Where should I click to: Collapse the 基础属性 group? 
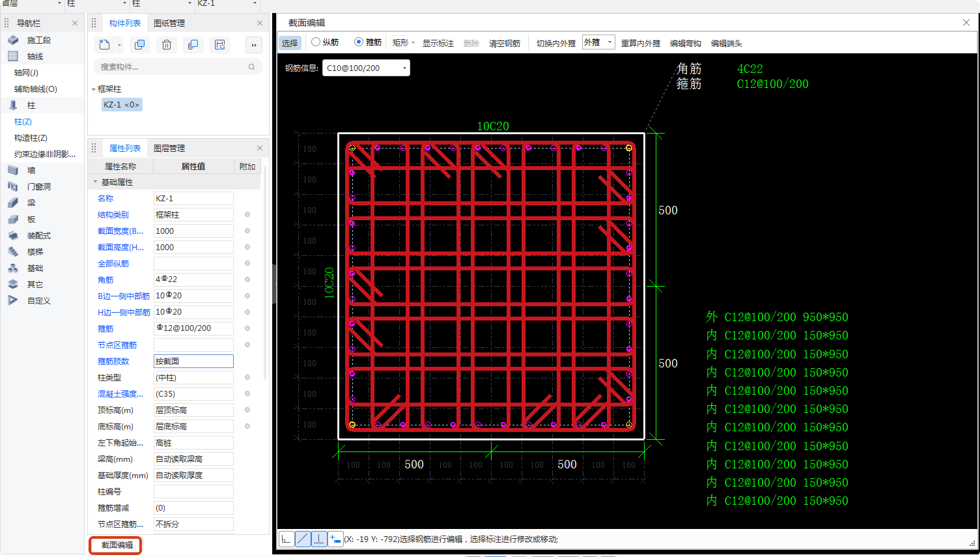pos(95,182)
